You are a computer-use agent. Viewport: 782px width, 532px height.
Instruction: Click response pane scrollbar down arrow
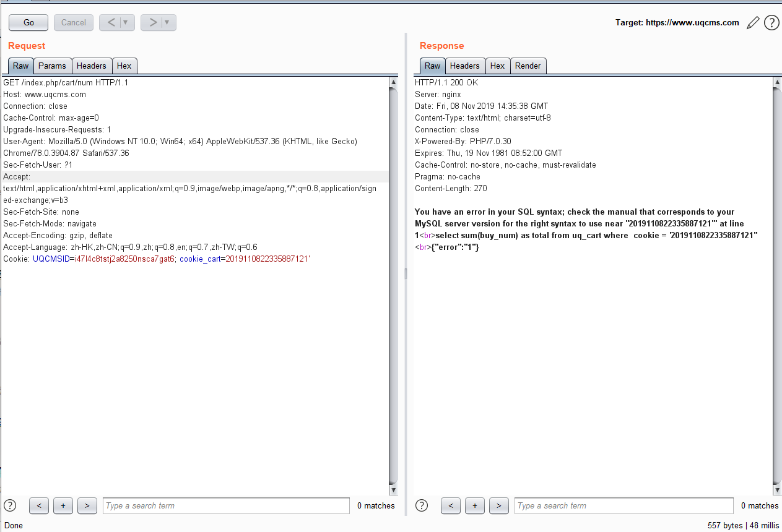[777, 490]
